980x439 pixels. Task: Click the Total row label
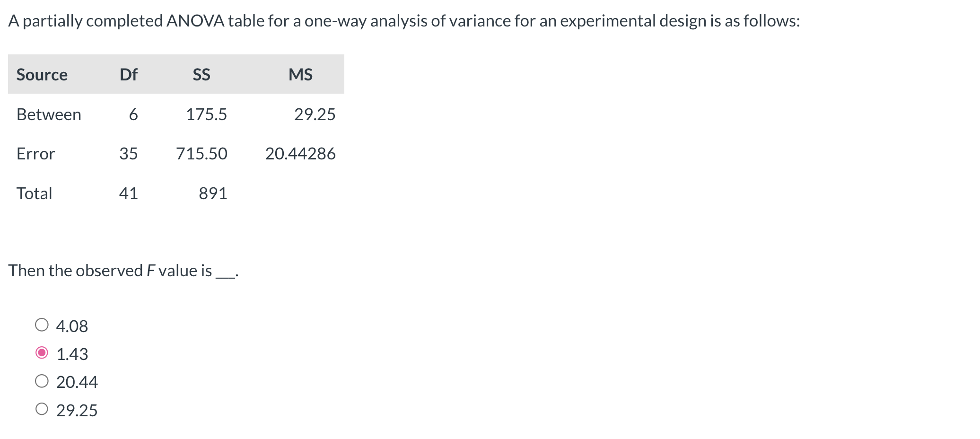coord(34,193)
